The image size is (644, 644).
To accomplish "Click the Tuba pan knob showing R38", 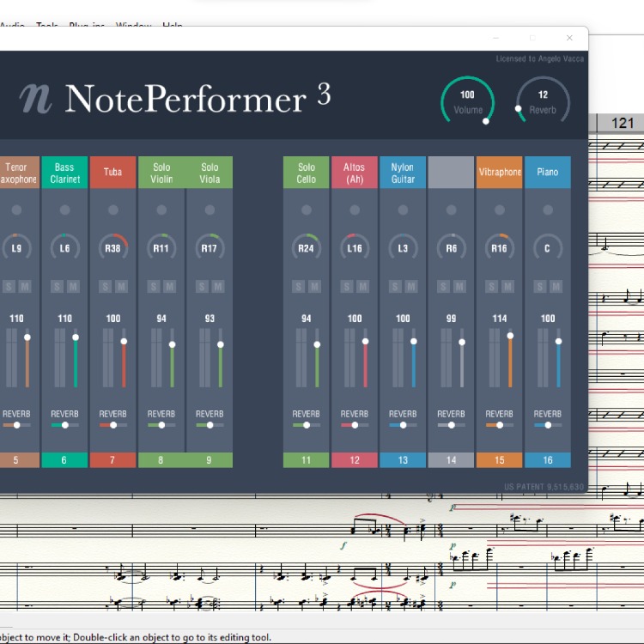I will 112,248.
